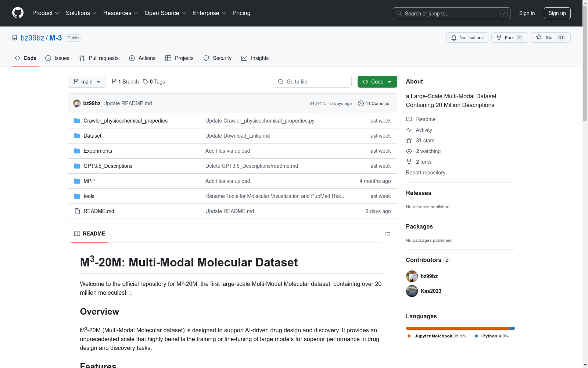Open the Experiments folder name

pyautogui.click(x=98, y=151)
